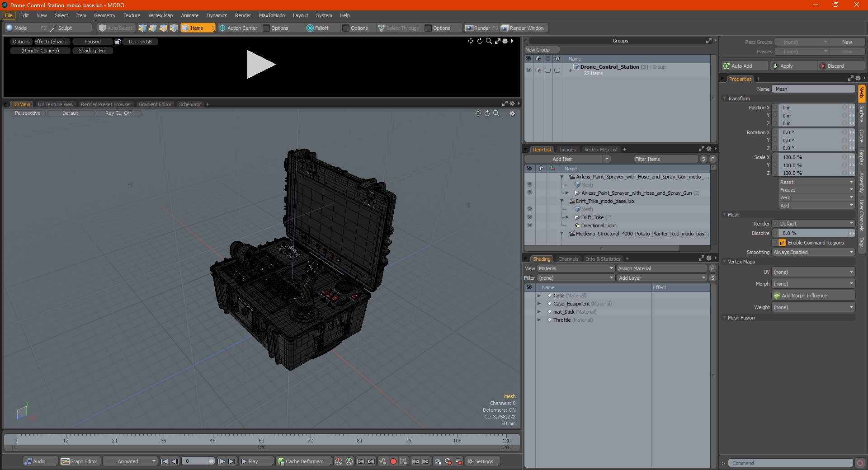Toggle preview lock icon

click(x=118, y=42)
